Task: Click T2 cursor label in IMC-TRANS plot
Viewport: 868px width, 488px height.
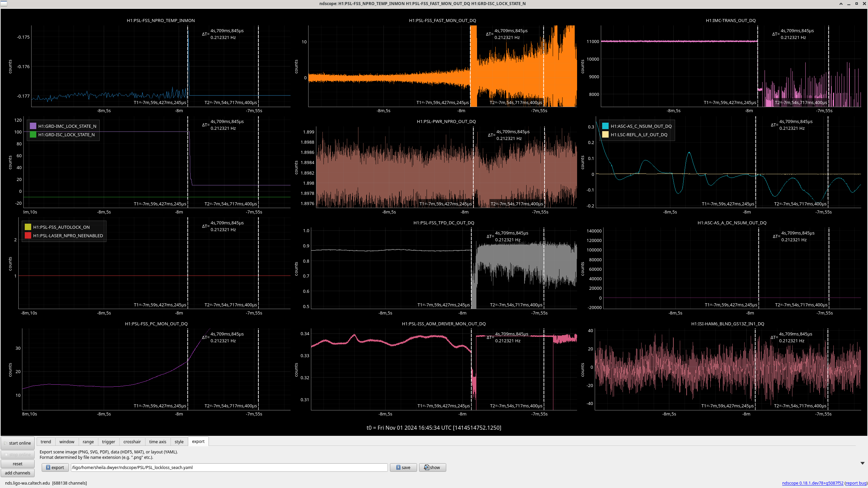Action: [x=801, y=102]
